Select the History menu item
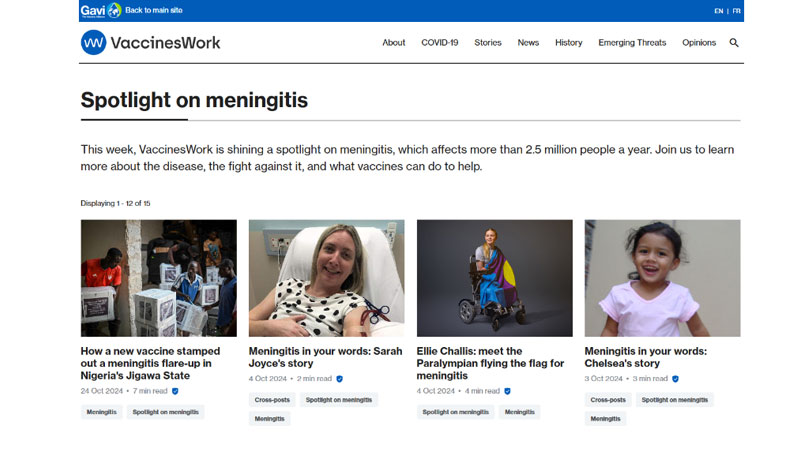 (568, 43)
